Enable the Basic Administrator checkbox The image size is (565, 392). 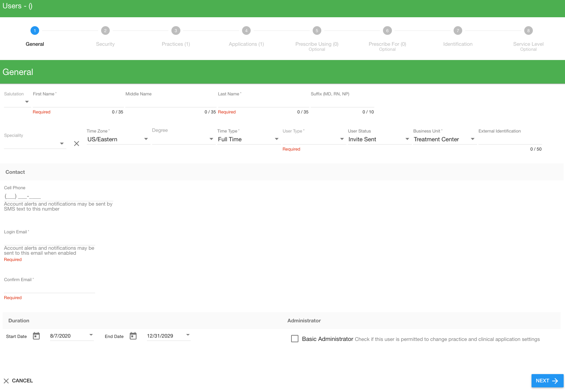point(295,339)
